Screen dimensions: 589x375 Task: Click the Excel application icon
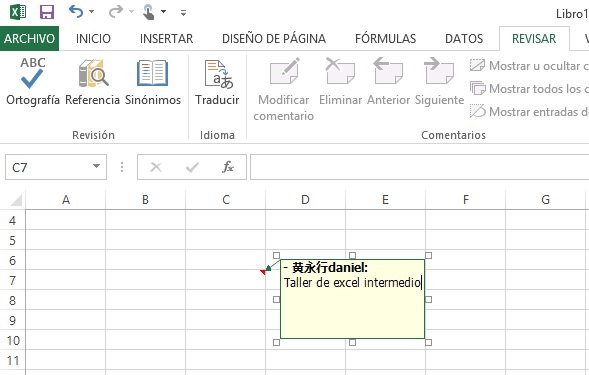click(x=18, y=12)
